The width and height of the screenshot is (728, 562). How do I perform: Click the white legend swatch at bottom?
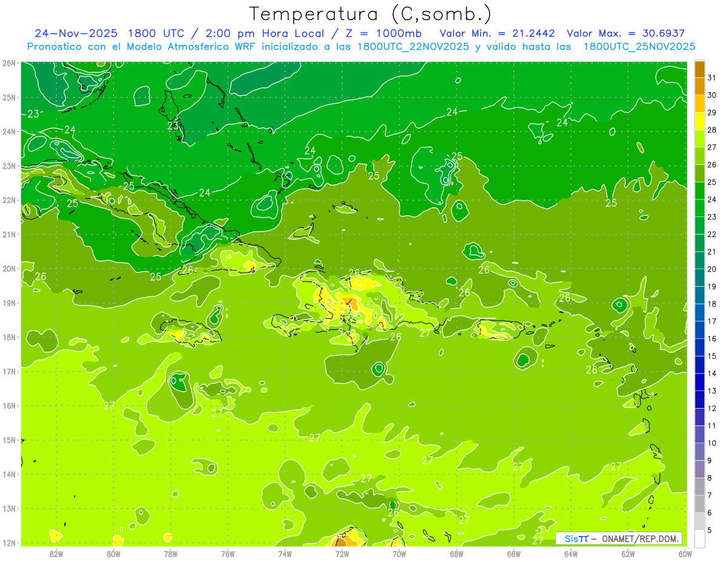pyautogui.click(x=700, y=538)
